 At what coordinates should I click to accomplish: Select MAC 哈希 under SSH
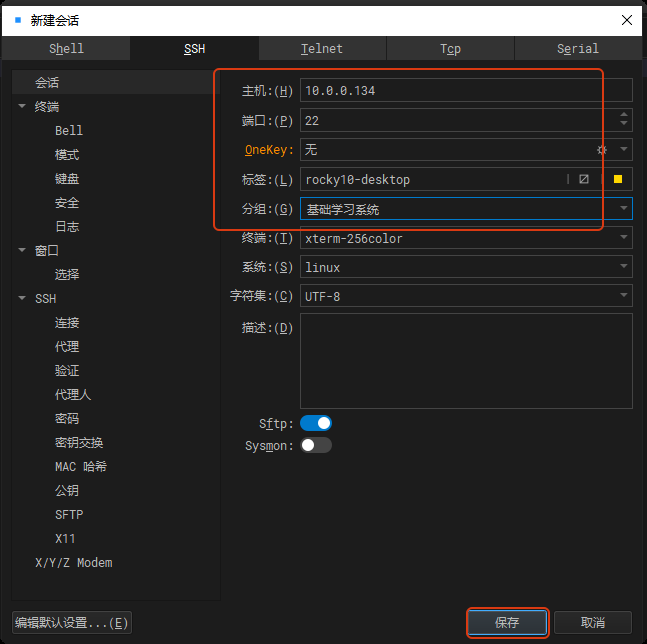(81, 466)
